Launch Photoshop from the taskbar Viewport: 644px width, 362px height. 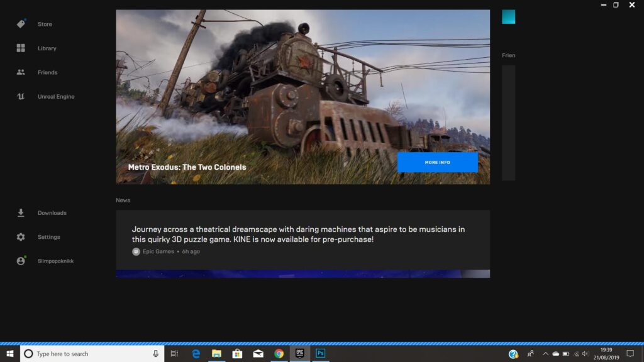tap(320, 354)
